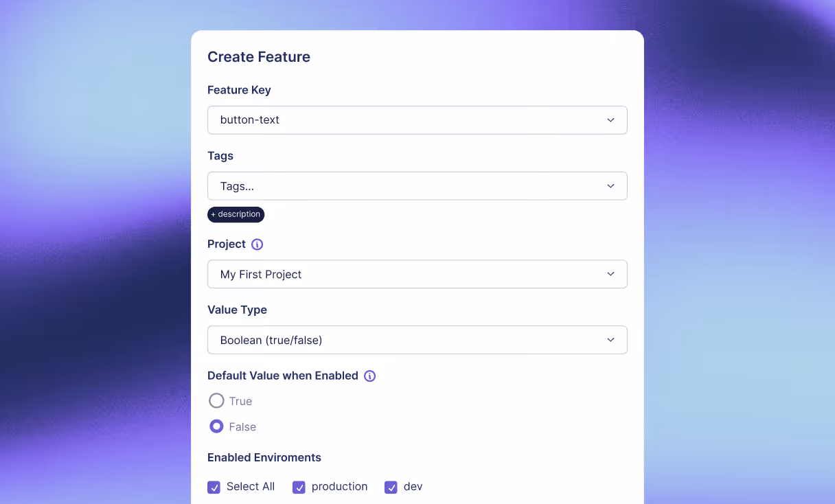835x504 pixels.
Task: Uncheck the Select All checkbox
Action: click(x=214, y=487)
